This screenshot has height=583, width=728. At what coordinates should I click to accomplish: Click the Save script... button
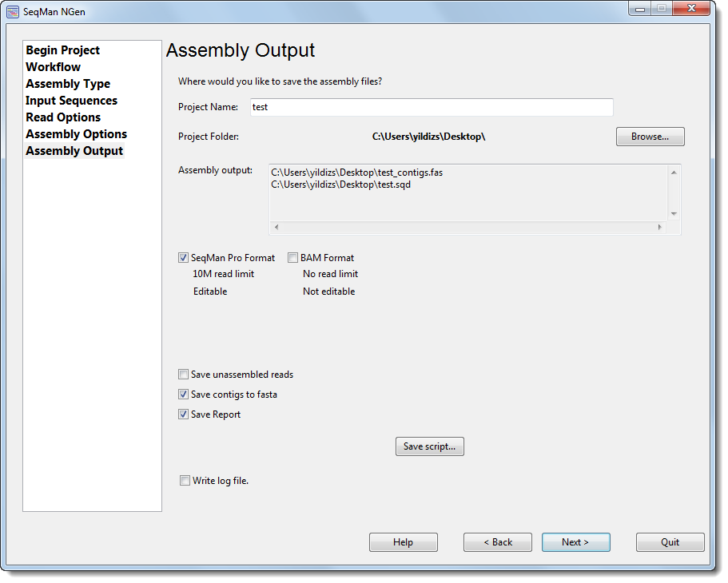coord(429,446)
